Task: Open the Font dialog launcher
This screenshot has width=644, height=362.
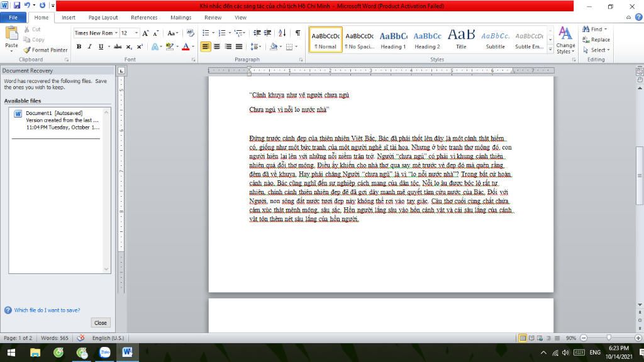Action: (194, 60)
